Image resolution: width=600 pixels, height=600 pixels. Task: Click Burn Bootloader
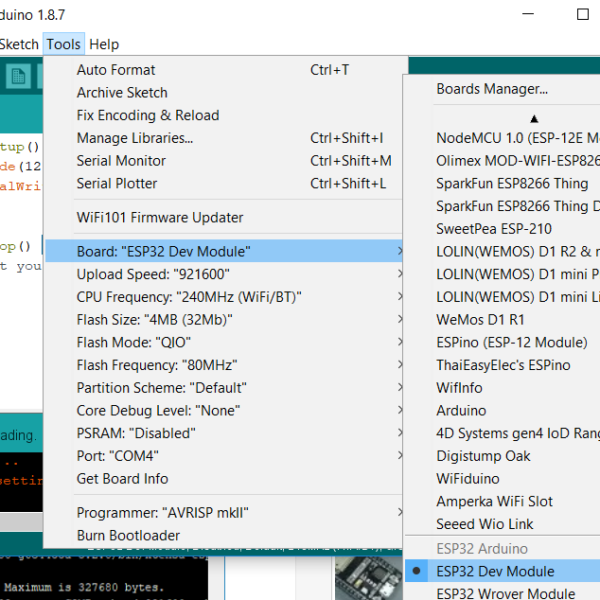tap(223, 535)
